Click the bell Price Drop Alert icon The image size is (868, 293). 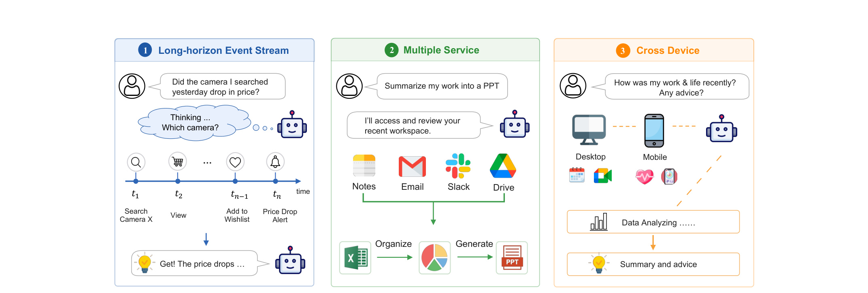tap(275, 162)
